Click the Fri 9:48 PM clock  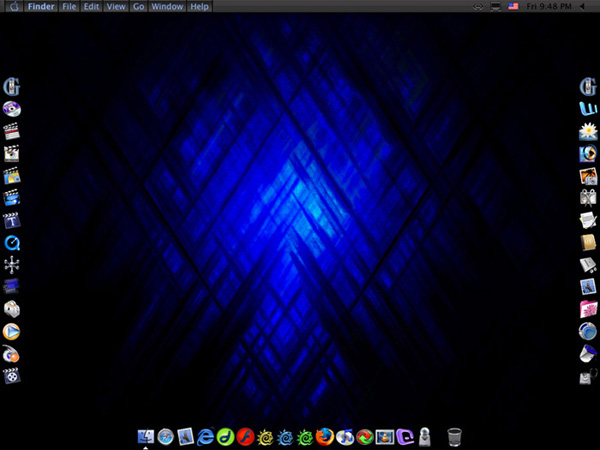coord(547,6)
